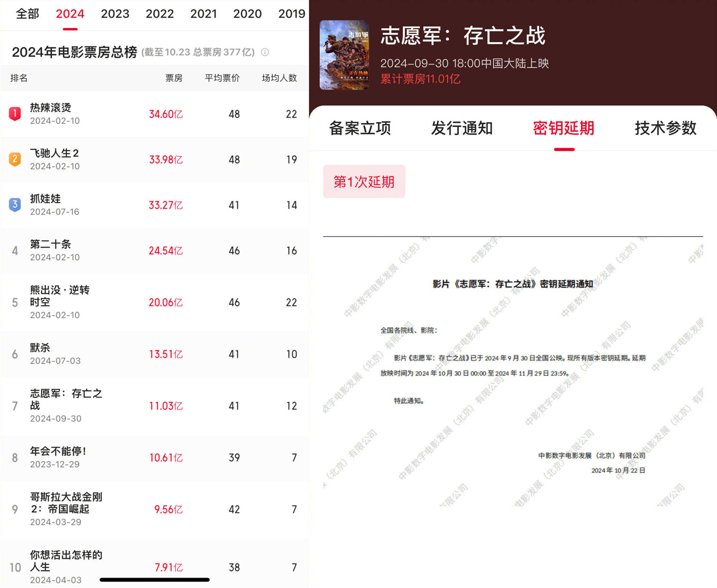This screenshot has width=717, height=588.
Task: Click the 排名 column header
Action: pyautogui.click(x=19, y=78)
